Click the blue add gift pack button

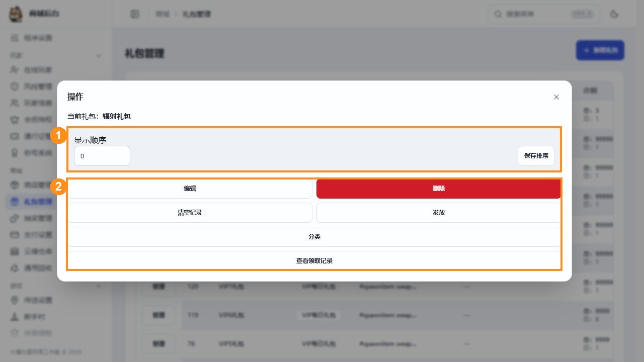point(600,50)
